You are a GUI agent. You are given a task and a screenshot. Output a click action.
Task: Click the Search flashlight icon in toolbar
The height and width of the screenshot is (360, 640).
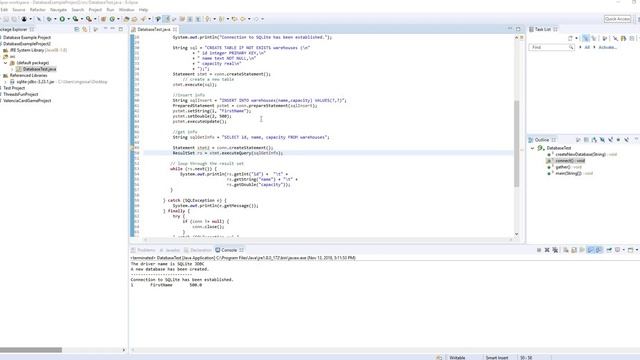143,19
